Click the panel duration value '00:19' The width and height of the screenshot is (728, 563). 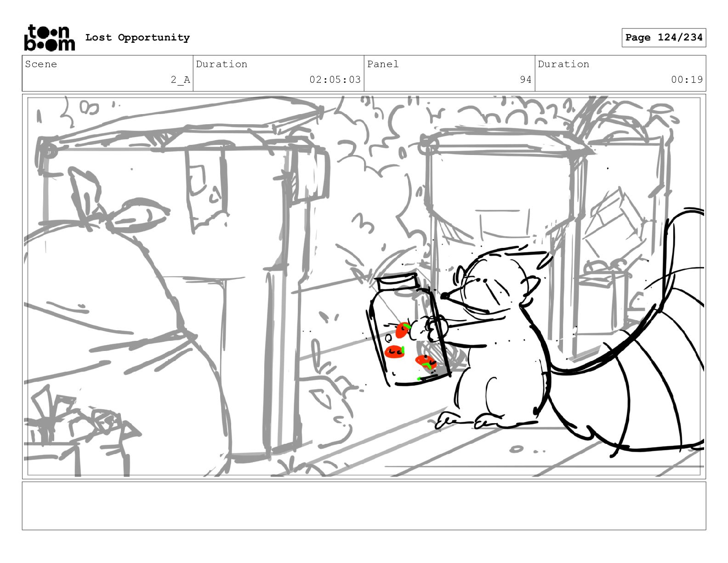point(687,80)
